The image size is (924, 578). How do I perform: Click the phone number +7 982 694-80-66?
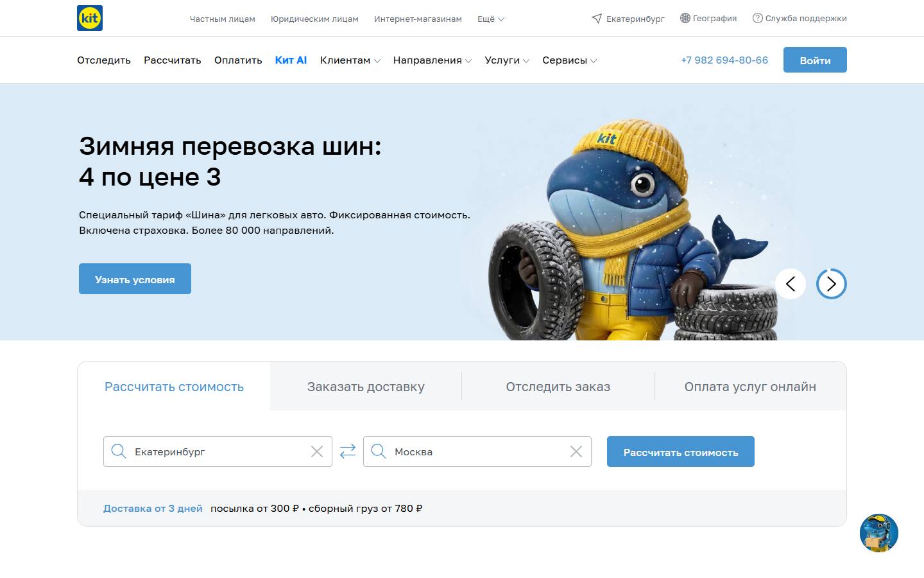point(724,60)
